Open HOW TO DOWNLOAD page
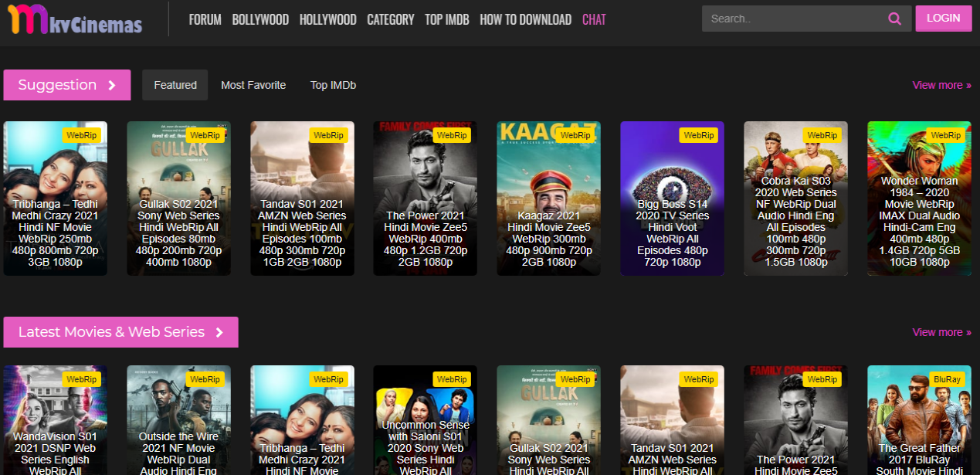This screenshot has height=475, width=980. pyautogui.click(x=526, y=19)
